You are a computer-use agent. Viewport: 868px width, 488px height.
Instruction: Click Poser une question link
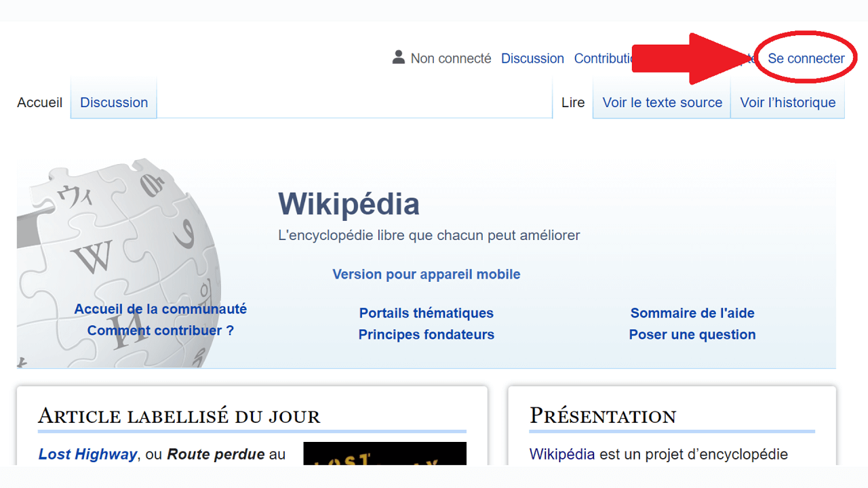coord(692,335)
